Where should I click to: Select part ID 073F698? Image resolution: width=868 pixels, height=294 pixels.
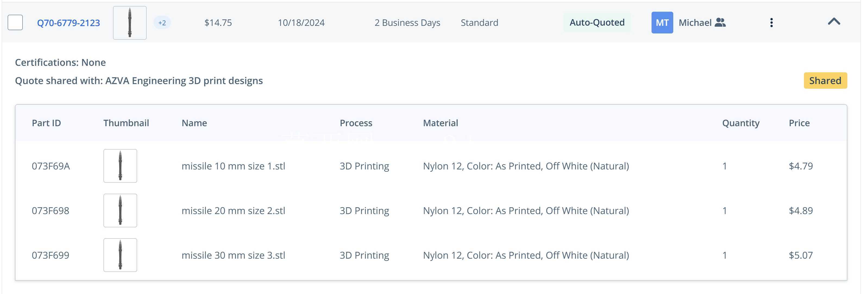tap(51, 211)
